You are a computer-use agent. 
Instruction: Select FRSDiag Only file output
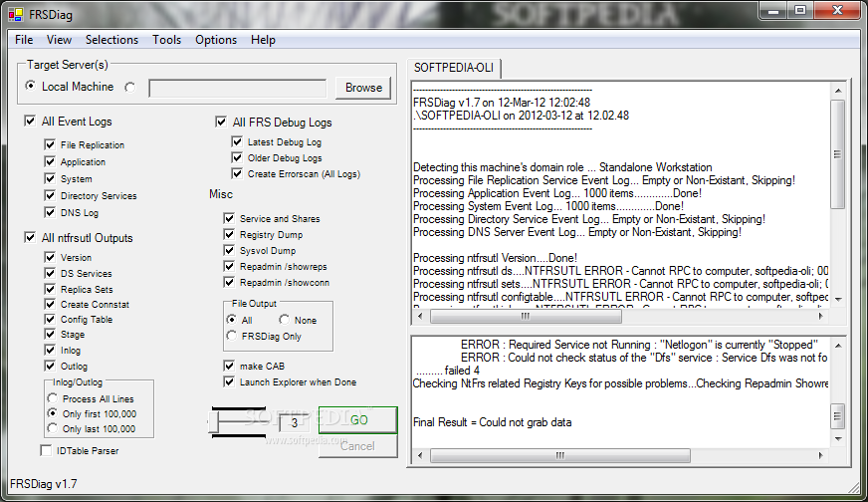coord(231,336)
